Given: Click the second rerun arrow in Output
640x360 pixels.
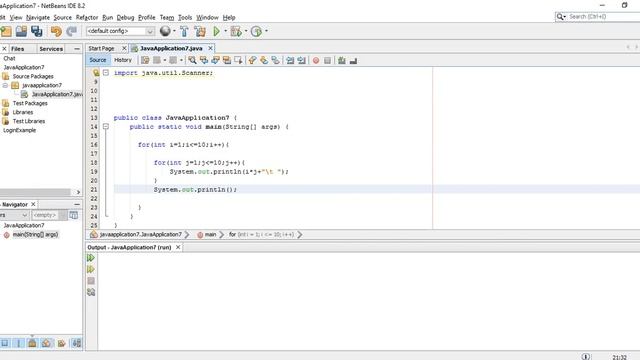Looking at the screenshot, I should (x=91, y=269).
